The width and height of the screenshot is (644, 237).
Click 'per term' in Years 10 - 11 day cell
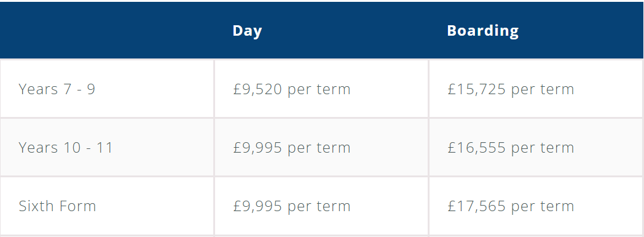[x=319, y=148]
